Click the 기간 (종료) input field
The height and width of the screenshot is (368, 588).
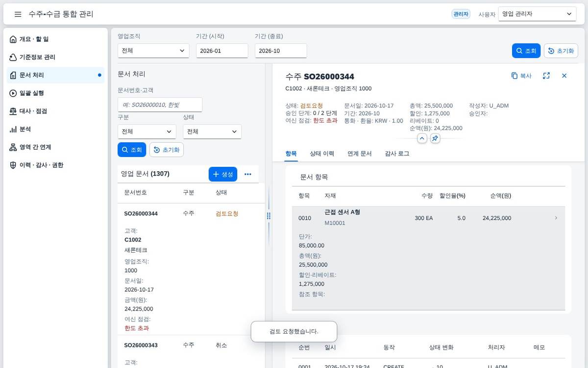pos(281,51)
